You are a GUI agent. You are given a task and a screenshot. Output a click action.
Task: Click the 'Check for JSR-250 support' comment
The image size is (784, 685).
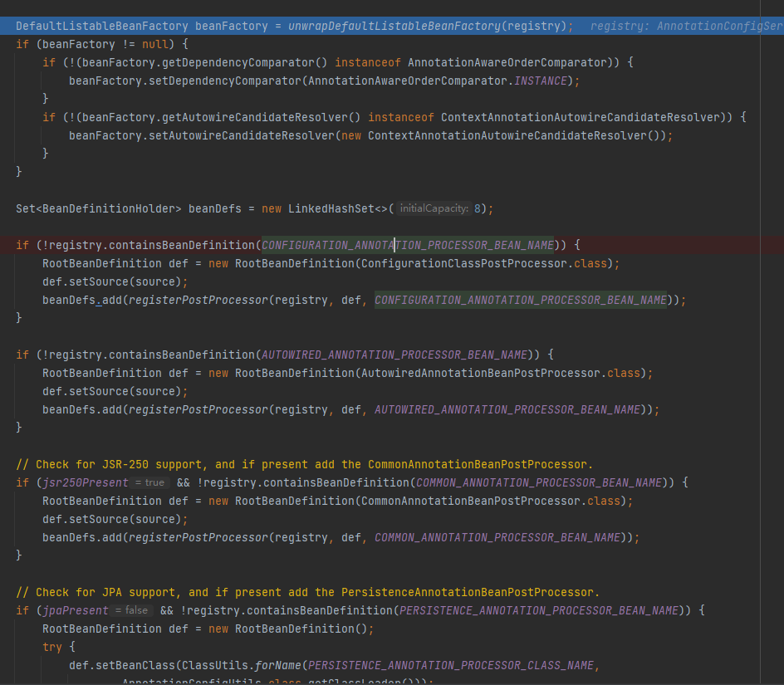(x=304, y=464)
